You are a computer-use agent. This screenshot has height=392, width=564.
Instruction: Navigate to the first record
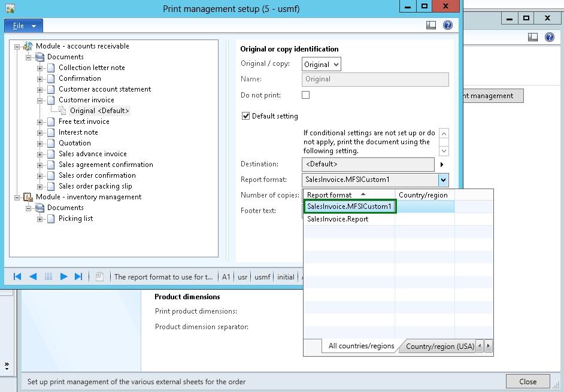(x=17, y=276)
